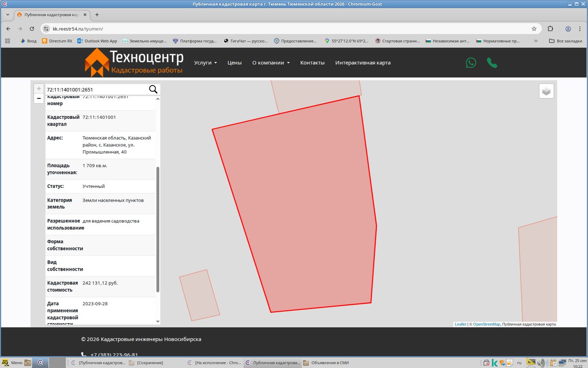Click the info panel scrollbar thumb
The height and width of the screenshot is (368, 588).
pos(158,230)
